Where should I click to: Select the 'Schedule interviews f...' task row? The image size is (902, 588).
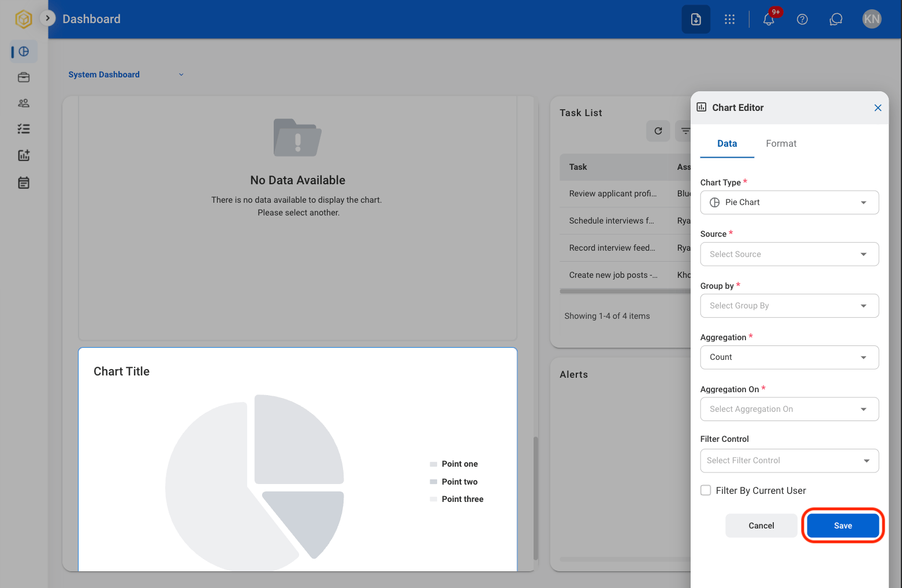(x=625, y=221)
